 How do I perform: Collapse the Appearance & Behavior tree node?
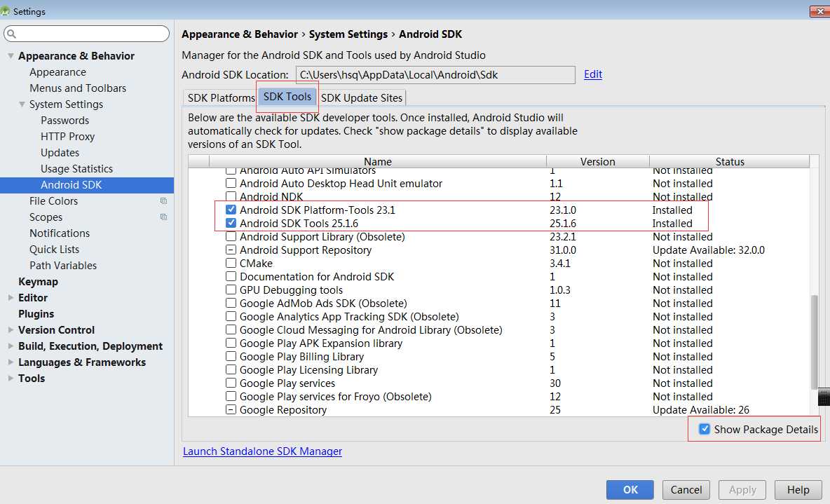[x=11, y=55]
